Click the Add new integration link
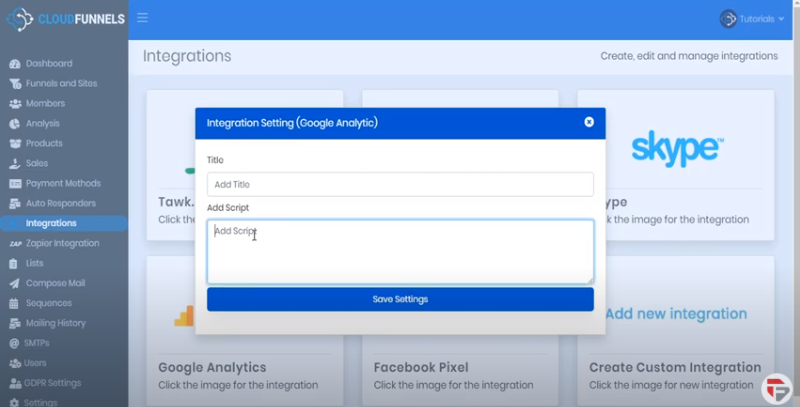Image resolution: width=800 pixels, height=407 pixels. click(676, 314)
